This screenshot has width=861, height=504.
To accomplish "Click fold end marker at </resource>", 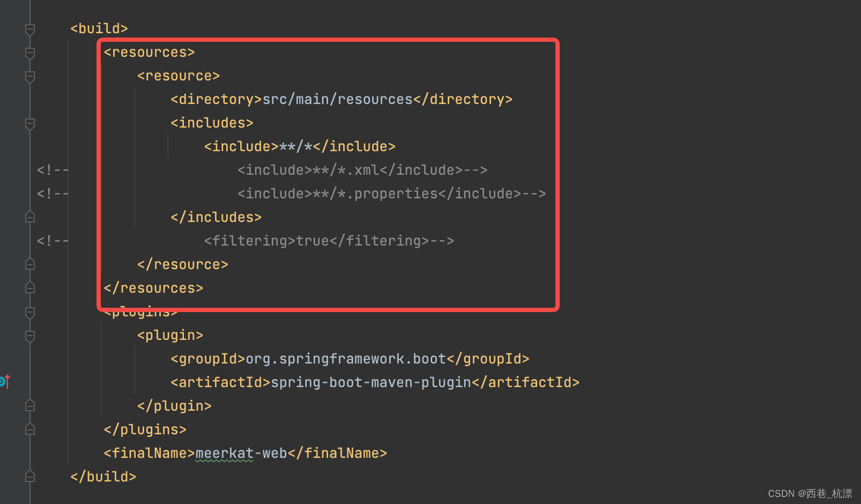I will (30, 264).
